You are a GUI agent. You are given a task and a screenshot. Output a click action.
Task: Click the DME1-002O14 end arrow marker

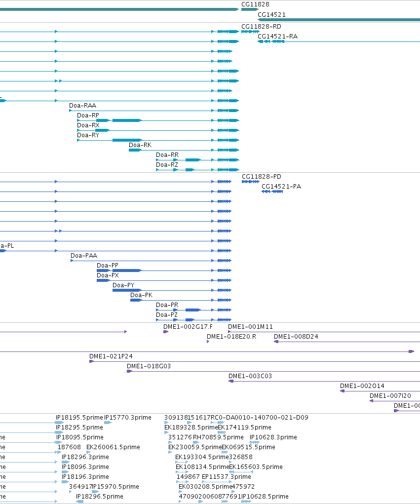[342, 391]
